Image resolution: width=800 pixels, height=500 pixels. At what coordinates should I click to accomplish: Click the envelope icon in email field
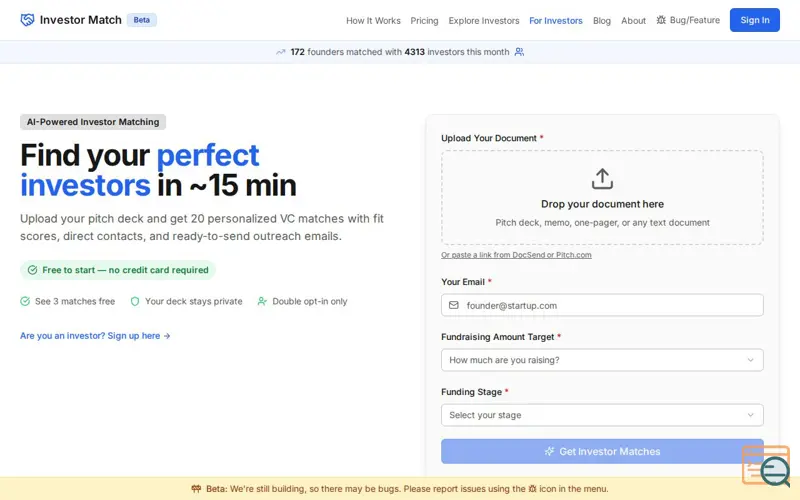454,305
